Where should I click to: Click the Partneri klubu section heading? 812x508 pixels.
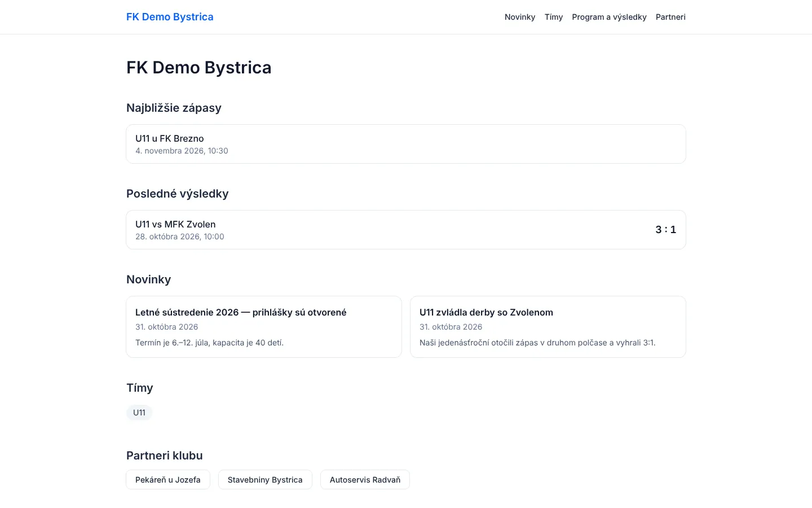(165, 456)
